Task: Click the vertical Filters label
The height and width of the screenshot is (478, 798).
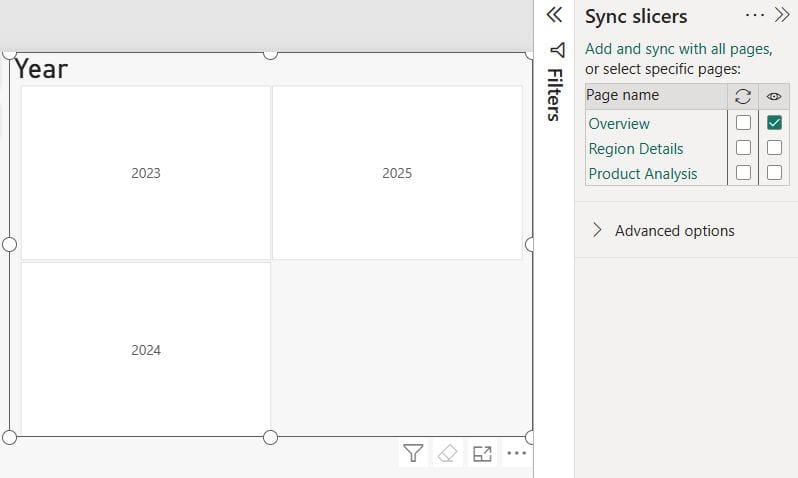Action: click(555, 95)
